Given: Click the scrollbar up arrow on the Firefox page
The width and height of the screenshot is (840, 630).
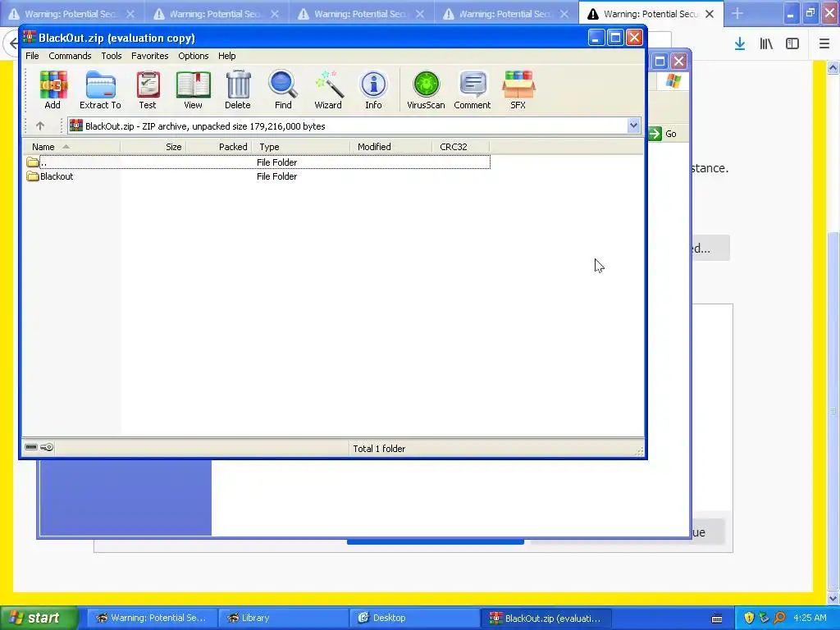Looking at the screenshot, I should pyautogui.click(x=833, y=67).
